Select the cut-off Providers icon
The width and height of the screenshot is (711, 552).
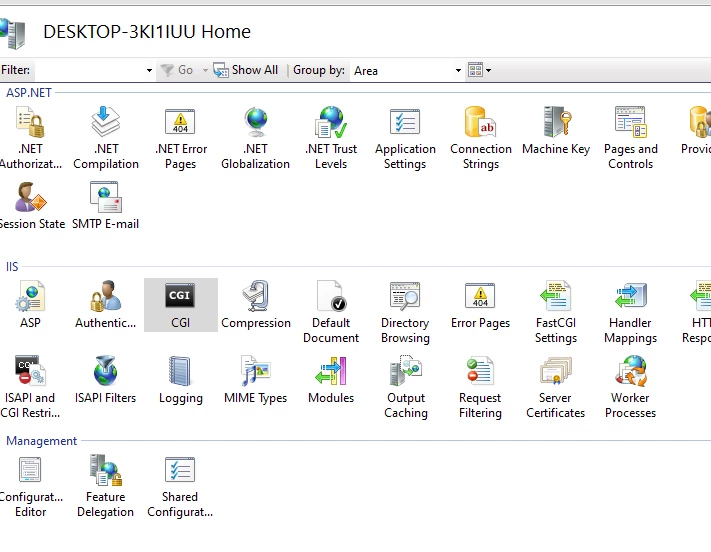pyautogui.click(x=696, y=132)
